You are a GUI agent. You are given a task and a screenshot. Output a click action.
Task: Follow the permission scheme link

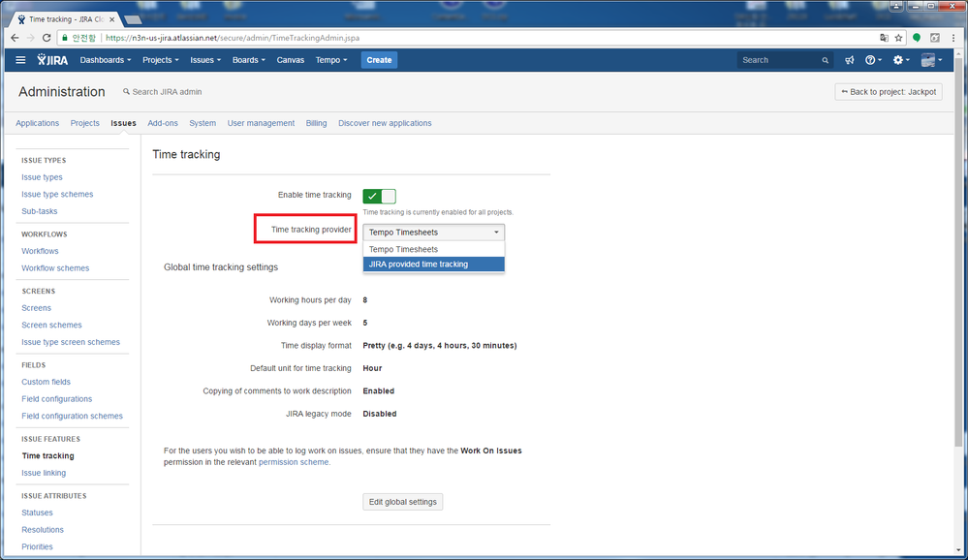pos(294,462)
